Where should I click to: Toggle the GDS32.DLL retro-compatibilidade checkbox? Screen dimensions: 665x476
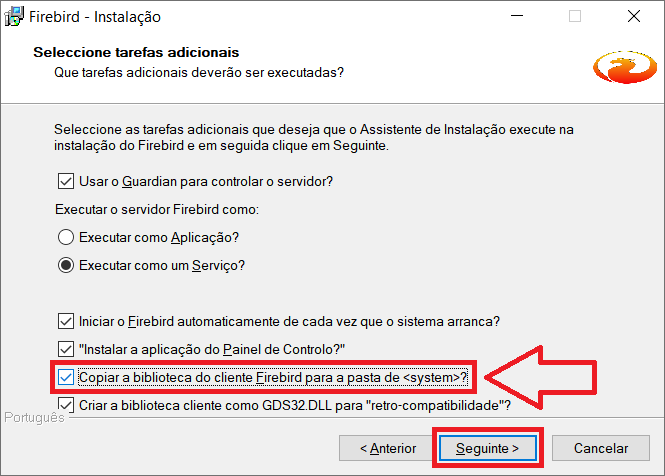66,404
